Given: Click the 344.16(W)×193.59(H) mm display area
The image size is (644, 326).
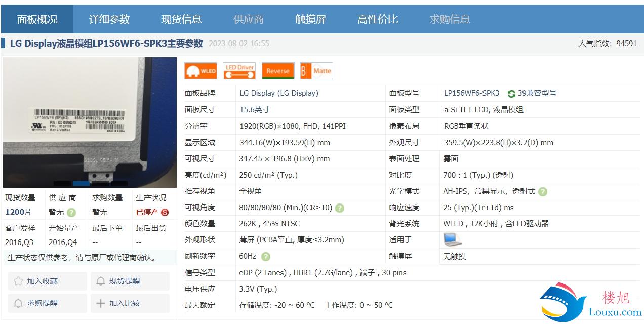Looking at the screenshot, I should pyautogui.click(x=285, y=143).
